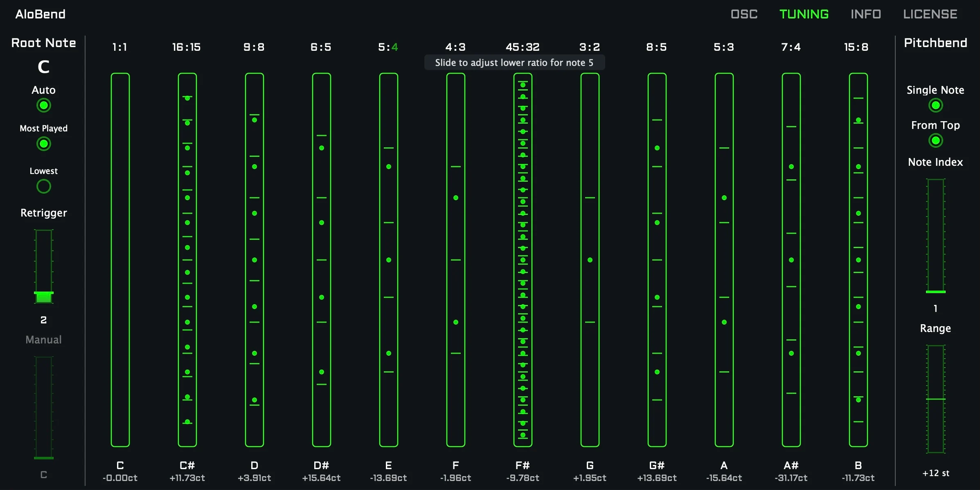
Task: Click the large root note C display
Action: coord(43,67)
